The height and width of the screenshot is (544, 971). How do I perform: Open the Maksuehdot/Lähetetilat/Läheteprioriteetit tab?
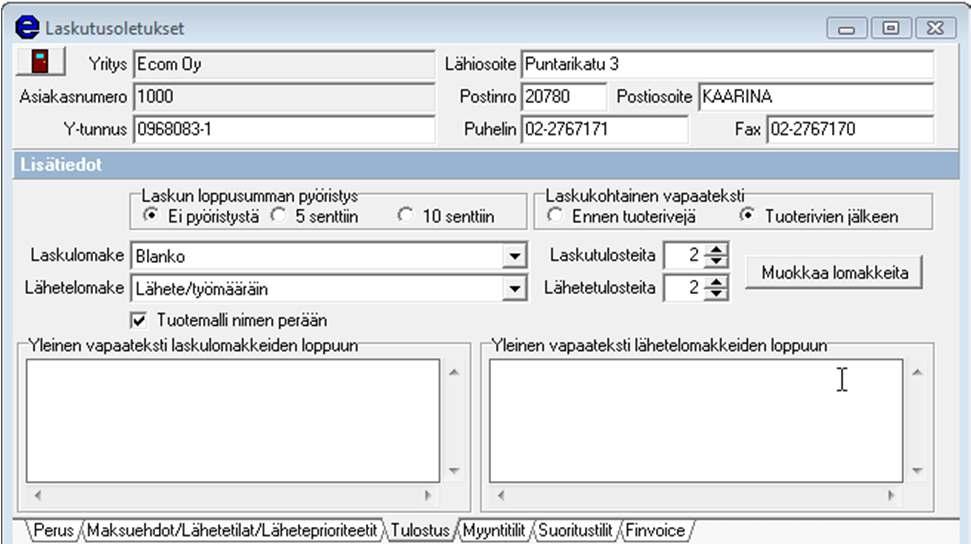point(232,530)
